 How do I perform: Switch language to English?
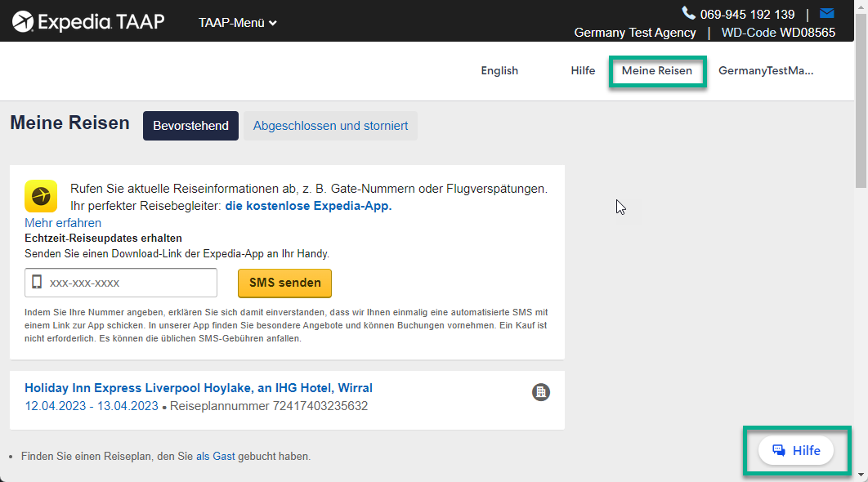(499, 71)
